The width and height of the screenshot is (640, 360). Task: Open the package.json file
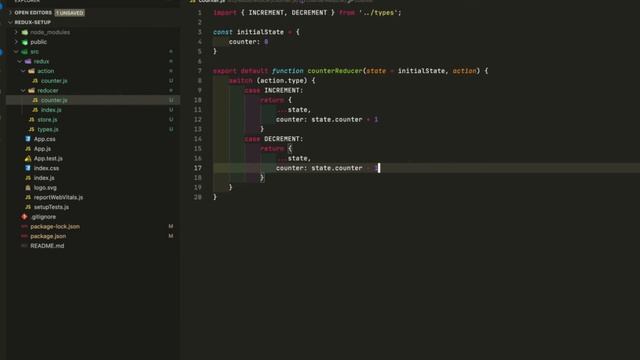tap(48, 236)
